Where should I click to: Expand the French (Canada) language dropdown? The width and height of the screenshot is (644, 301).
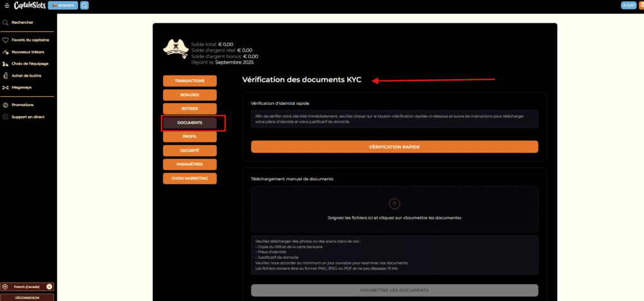click(27, 287)
